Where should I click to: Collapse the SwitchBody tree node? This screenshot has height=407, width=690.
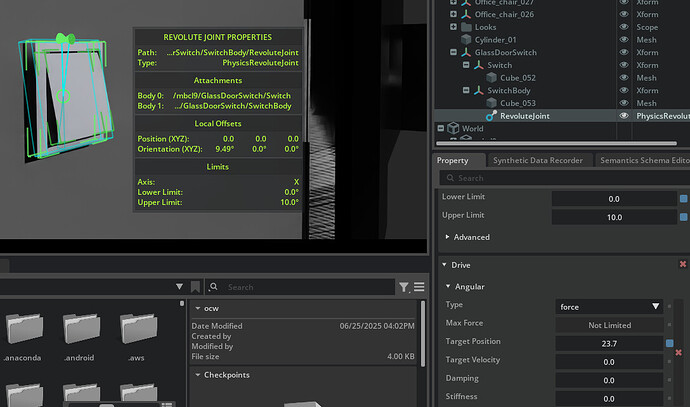coord(466,90)
